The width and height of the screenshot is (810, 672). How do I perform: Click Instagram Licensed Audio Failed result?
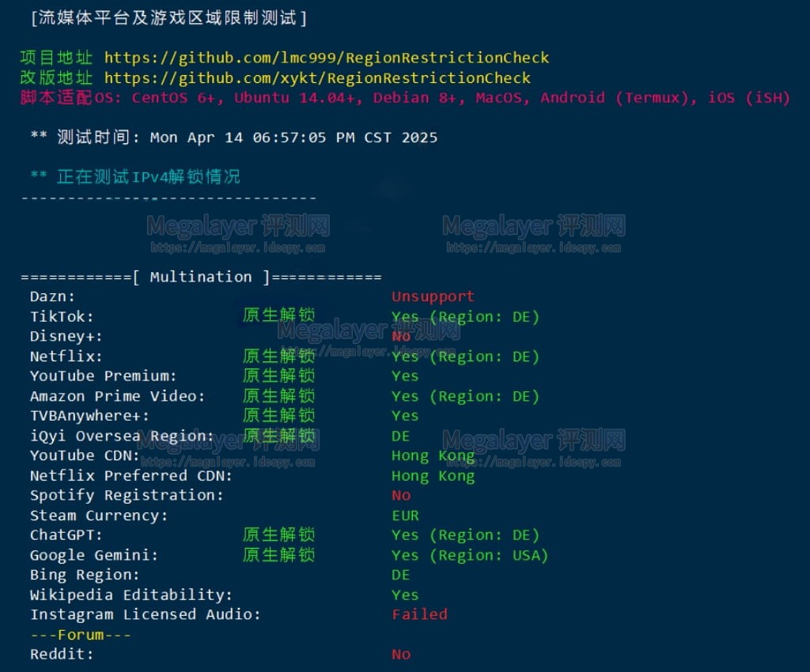point(419,615)
